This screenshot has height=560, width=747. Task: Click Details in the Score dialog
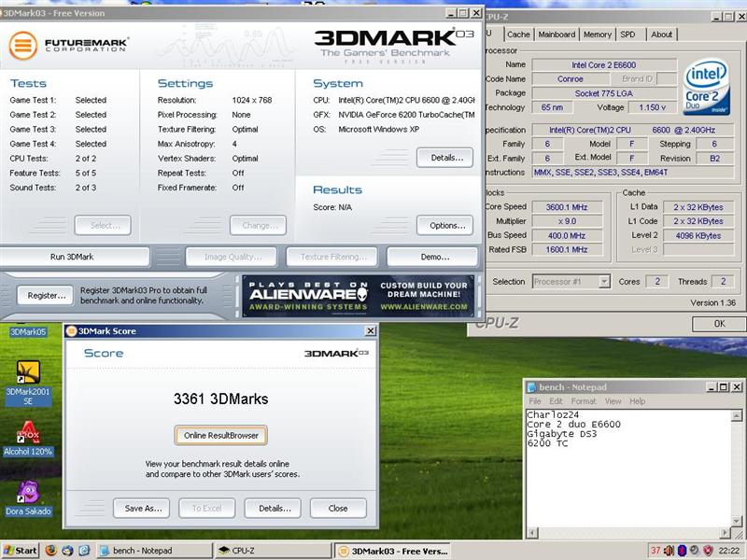click(x=273, y=508)
